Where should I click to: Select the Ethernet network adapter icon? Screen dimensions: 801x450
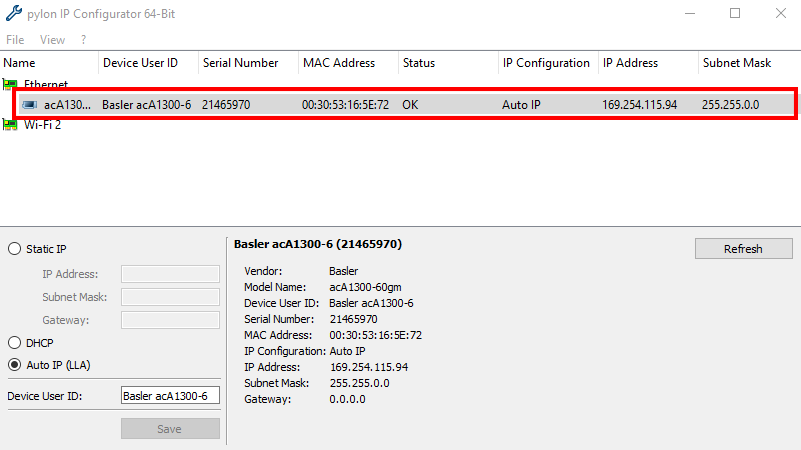[10, 84]
